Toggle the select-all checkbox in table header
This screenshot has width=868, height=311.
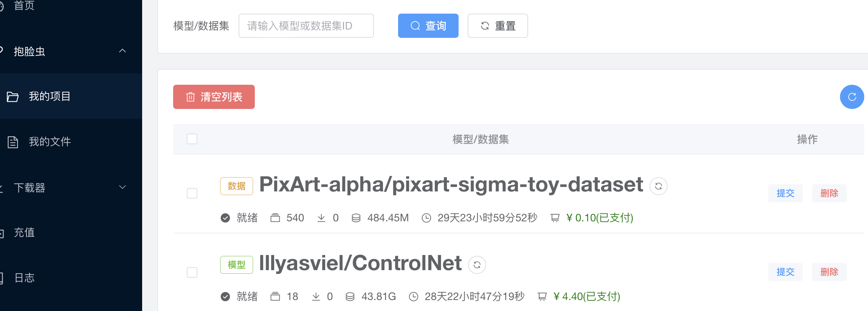[192, 139]
